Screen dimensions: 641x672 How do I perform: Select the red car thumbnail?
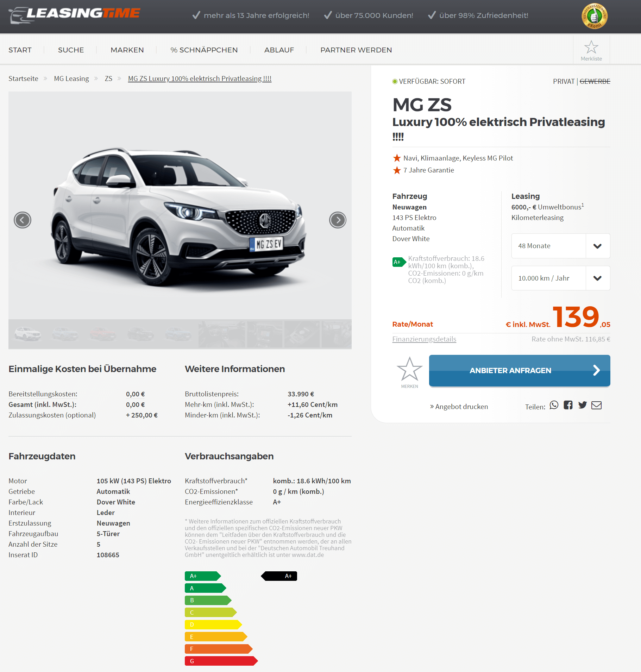tap(102, 334)
